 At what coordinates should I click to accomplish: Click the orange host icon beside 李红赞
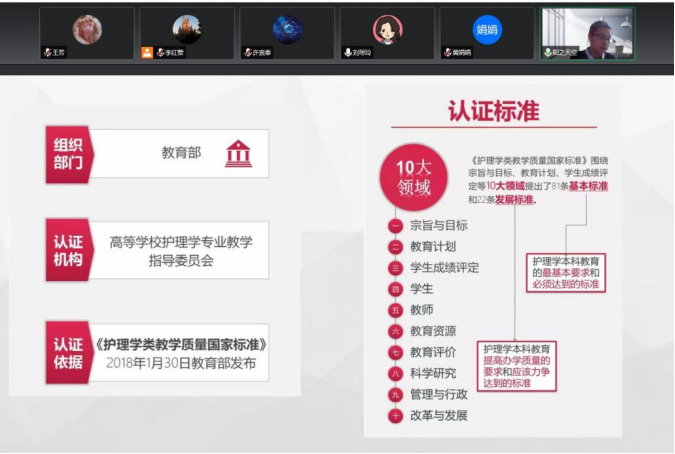pos(147,52)
